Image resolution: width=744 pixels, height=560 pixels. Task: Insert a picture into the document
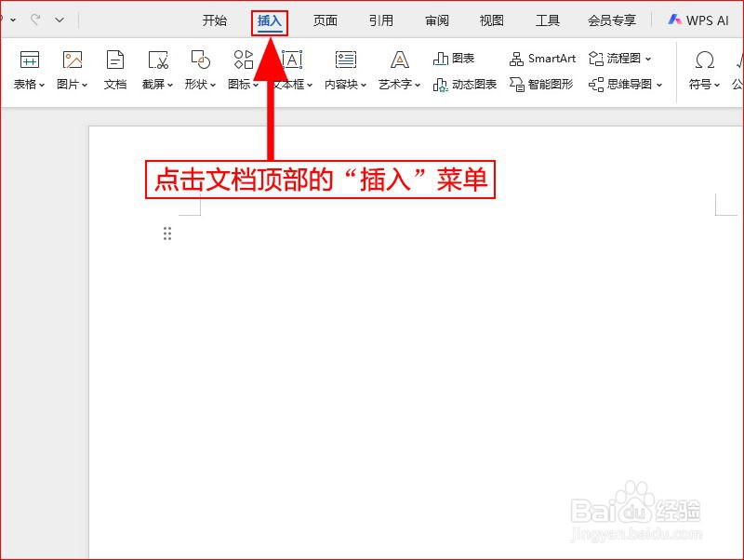[x=71, y=70]
